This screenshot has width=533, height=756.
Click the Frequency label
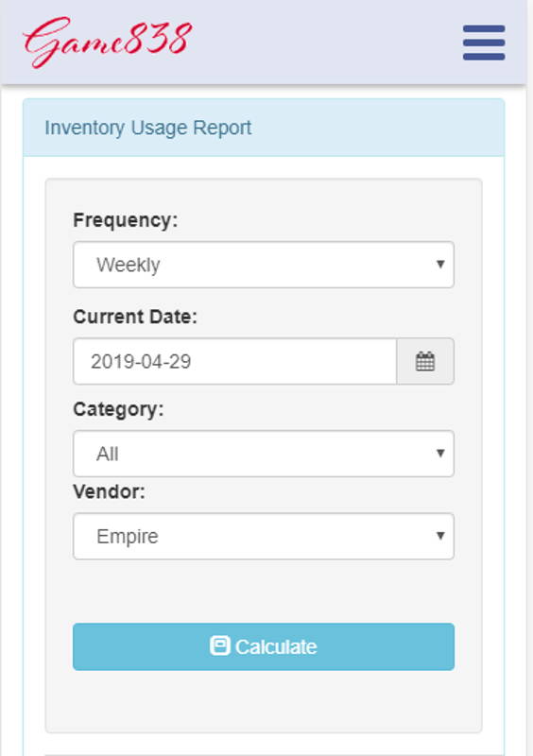[126, 220]
